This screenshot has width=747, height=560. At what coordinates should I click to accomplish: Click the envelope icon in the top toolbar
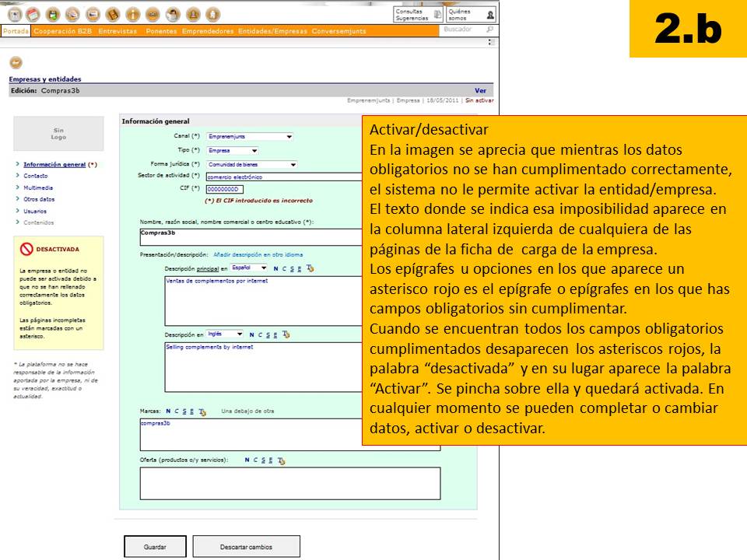(x=72, y=13)
